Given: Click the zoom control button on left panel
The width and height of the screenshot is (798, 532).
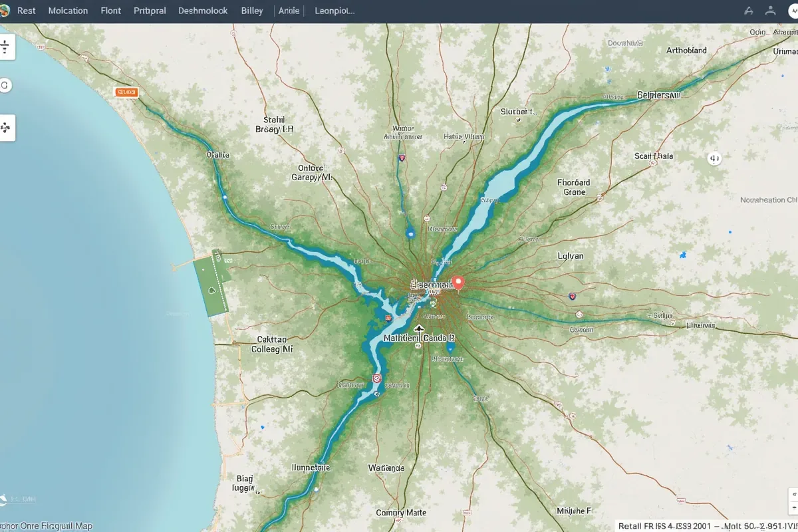Looking at the screenshot, I should pyautogui.click(x=6, y=47).
